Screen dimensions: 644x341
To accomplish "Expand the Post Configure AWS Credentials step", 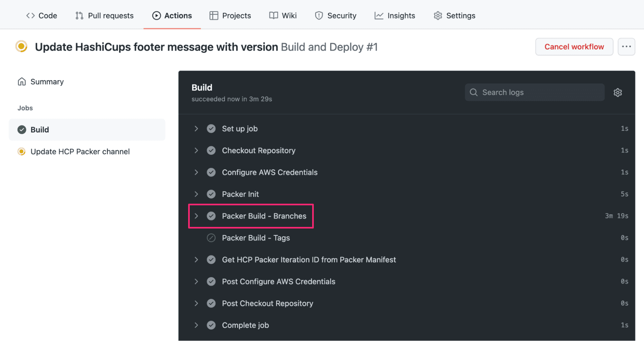I will 196,281.
